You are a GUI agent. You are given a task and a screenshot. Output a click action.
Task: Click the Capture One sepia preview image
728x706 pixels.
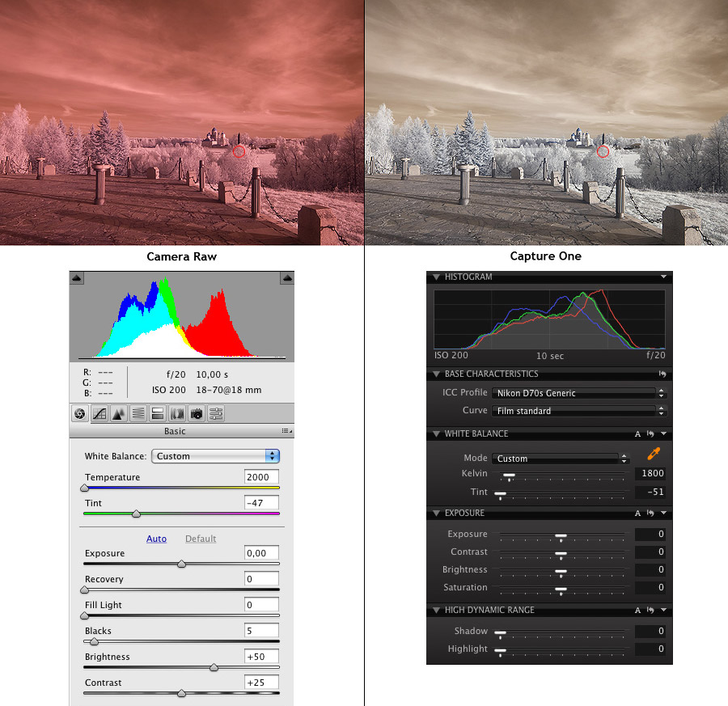coord(547,123)
